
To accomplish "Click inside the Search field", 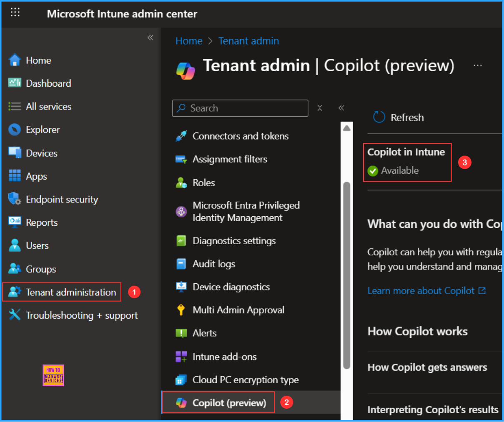I will pos(240,108).
